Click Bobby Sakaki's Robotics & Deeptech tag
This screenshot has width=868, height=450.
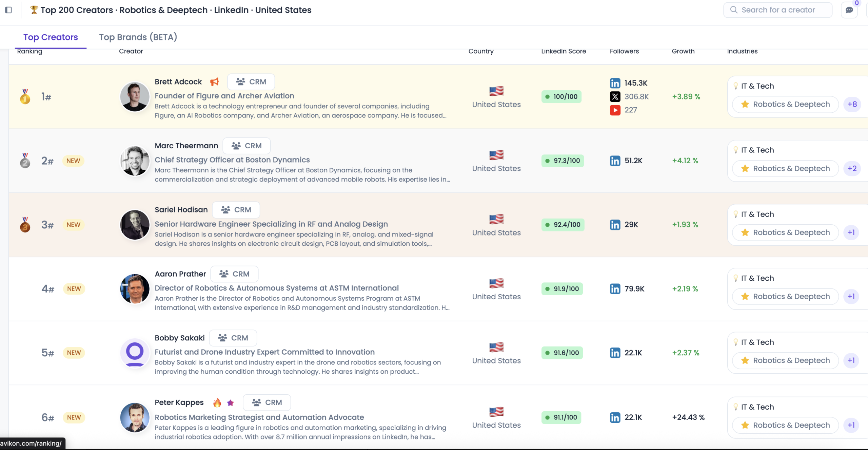point(785,360)
